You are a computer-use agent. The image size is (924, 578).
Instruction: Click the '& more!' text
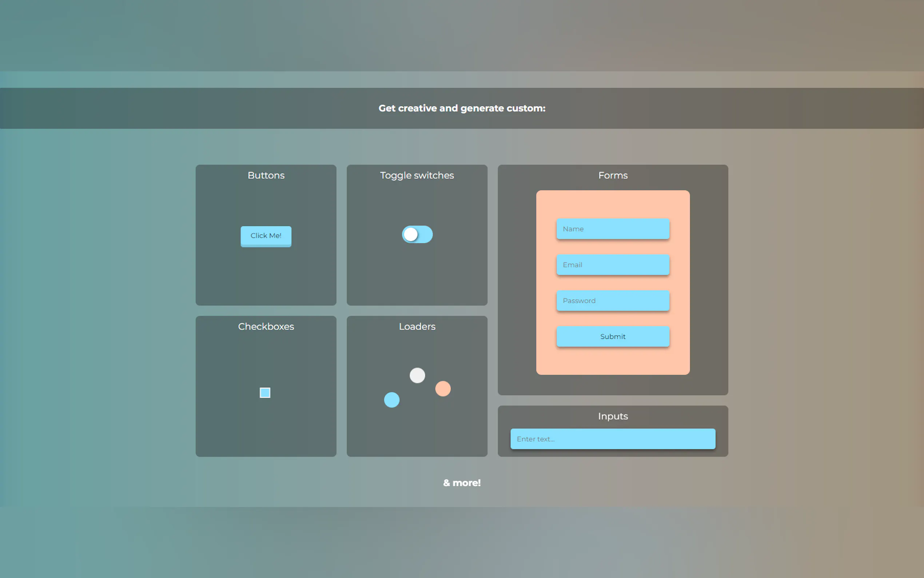[x=462, y=483]
